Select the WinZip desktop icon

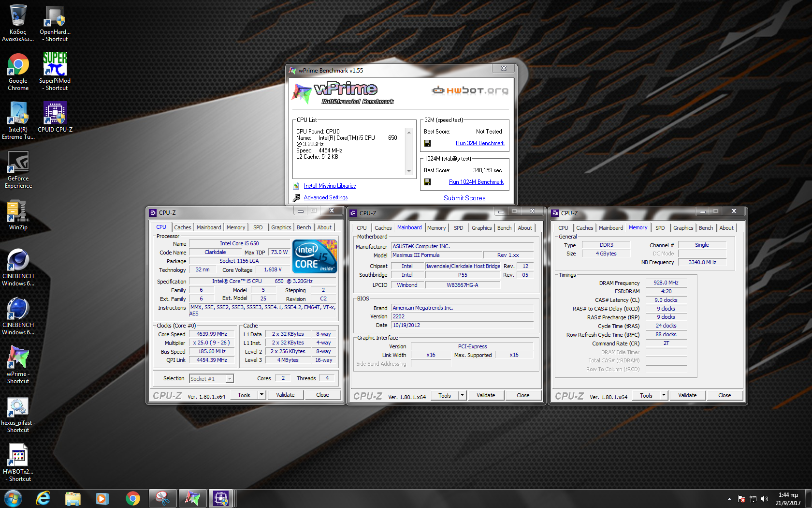click(18, 215)
